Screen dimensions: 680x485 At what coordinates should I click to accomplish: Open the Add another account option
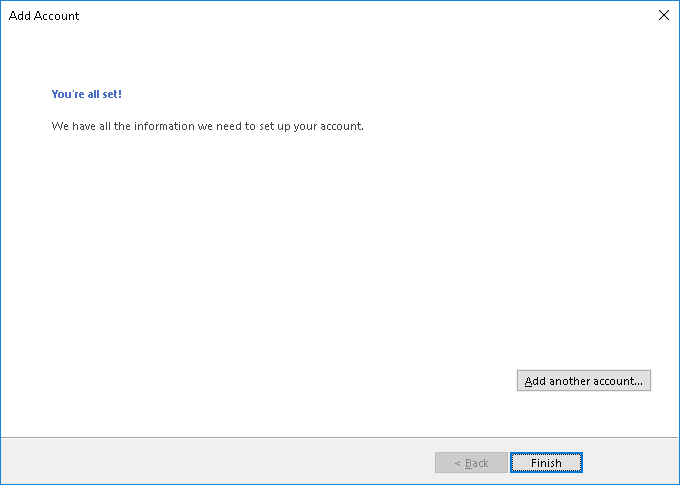coord(584,381)
